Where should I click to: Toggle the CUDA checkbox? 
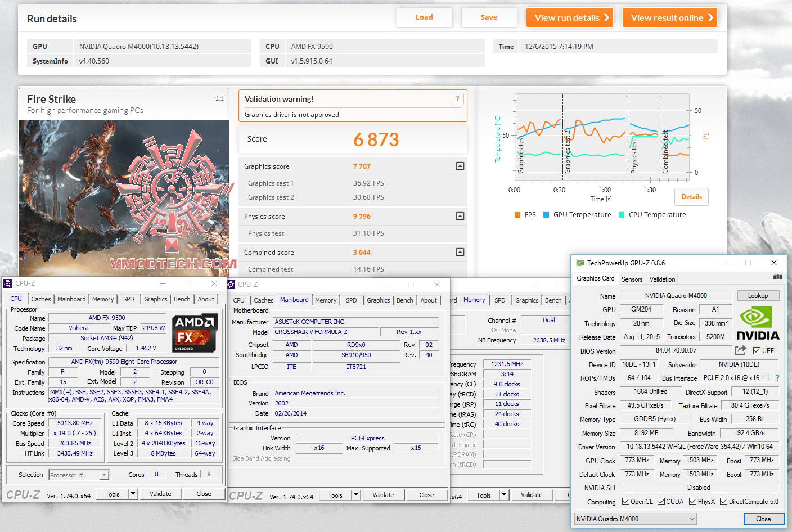(x=661, y=502)
